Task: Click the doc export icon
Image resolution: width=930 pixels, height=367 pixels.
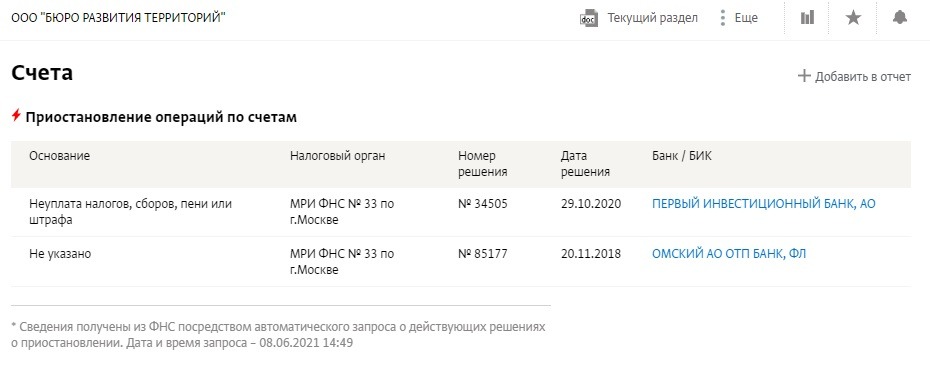Action: 588,18
